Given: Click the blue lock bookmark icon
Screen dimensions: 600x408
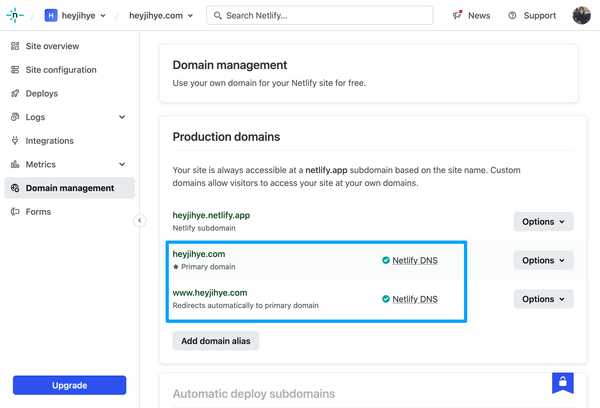Looking at the screenshot, I should click(x=562, y=382).
